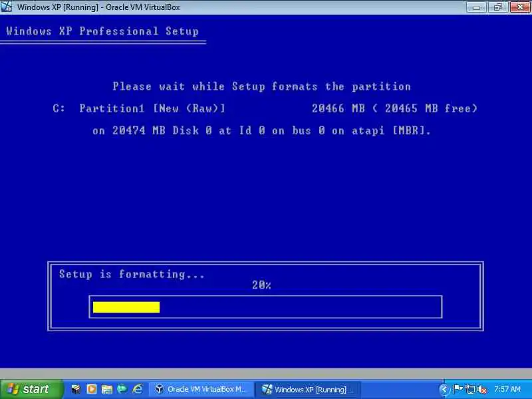Screen dimensions: 532x399
Task: Open network connection tray icon
Action: pyautogui.click(x=470, y=389)
